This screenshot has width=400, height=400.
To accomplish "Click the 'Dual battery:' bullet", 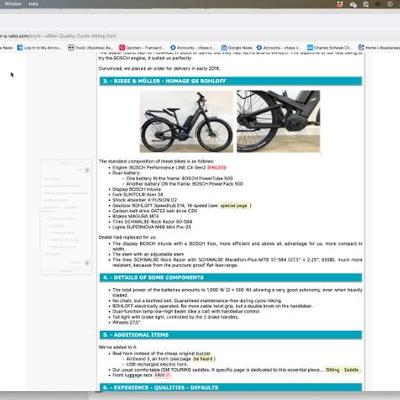I will 126,173.
